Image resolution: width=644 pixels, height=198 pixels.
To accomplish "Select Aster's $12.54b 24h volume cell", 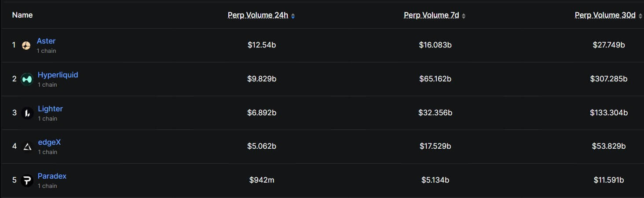I will [262, 45].
